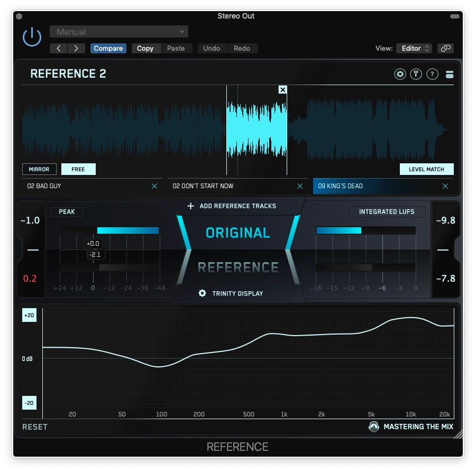The height and width of the screenshot is (472, 476).
Task: Click the original peak level bar
Action: [x=128, y=230]
